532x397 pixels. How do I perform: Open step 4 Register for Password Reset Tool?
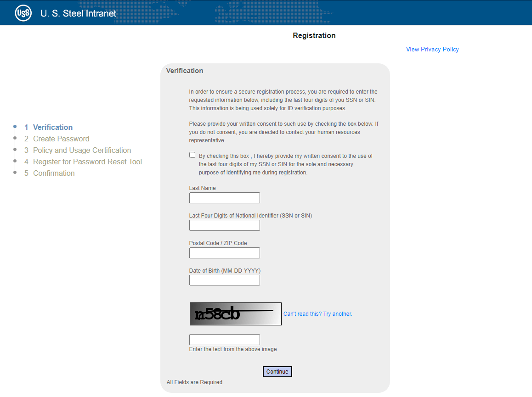click(x=83, y=162)
